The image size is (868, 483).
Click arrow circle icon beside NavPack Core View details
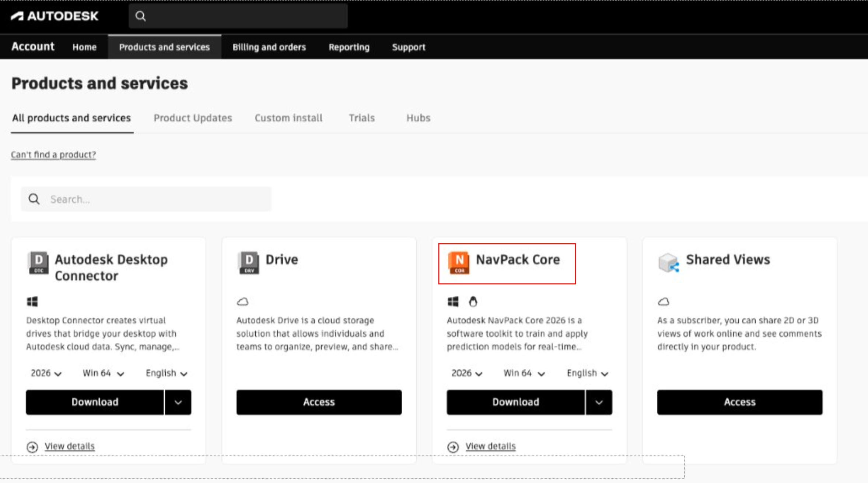pyautogui.click(x=453, y=447)
